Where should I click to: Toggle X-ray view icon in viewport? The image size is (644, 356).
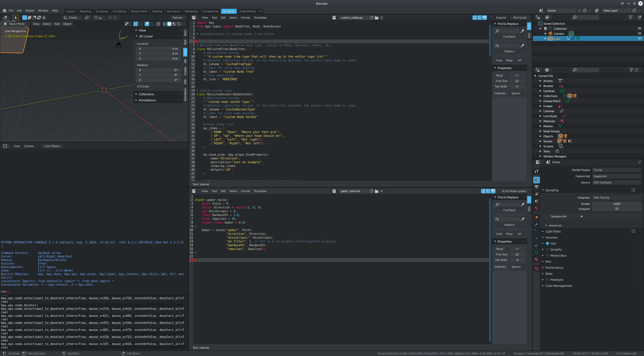coord(158,24)
